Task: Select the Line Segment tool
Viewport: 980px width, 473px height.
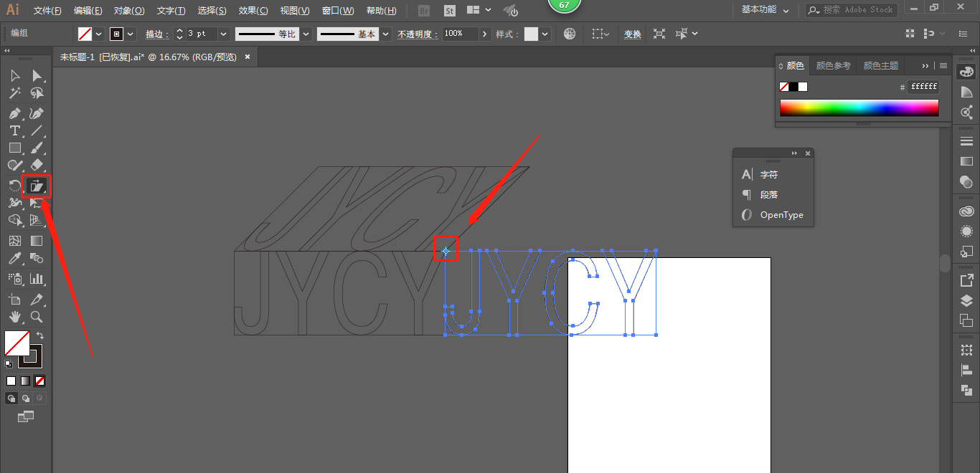Action: (x=37, y=130)
